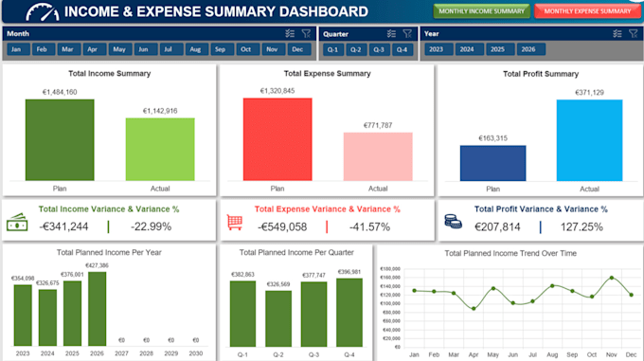This screenshot has height=361, width=644.
Task: Click the red Plan expense bar
Action: tap(277, 139)
